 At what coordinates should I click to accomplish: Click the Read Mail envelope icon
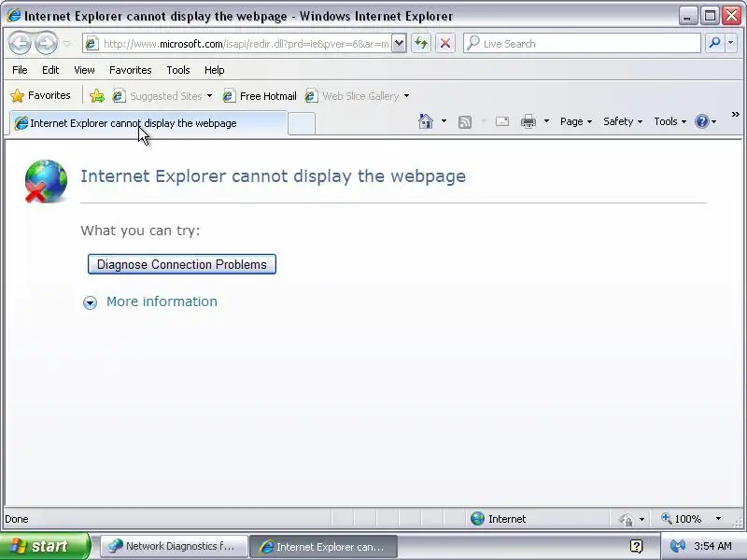502,122
